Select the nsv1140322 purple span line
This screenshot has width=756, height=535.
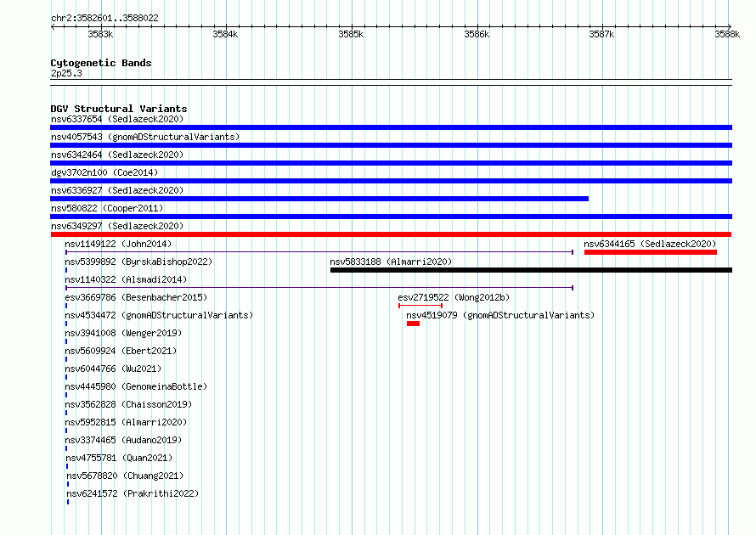tap(319, 288)
